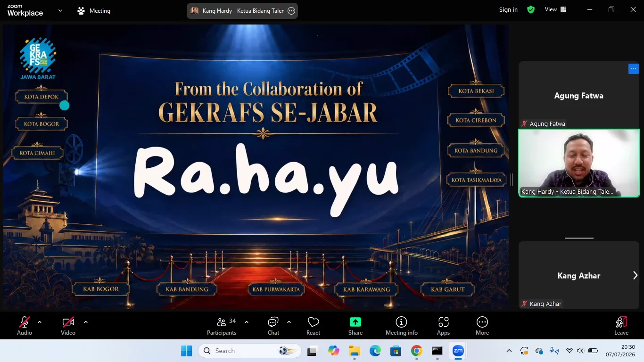Select Agung Fatwa participant tile
Viewport: 644px width, 362px height.
point(579,95)
